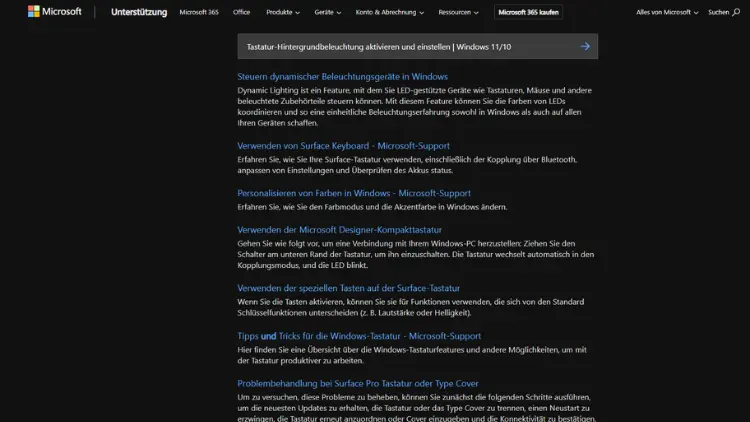Click the Suchen search label
The width and height of the screenshot is (750, 422).
tap(718, 12)
